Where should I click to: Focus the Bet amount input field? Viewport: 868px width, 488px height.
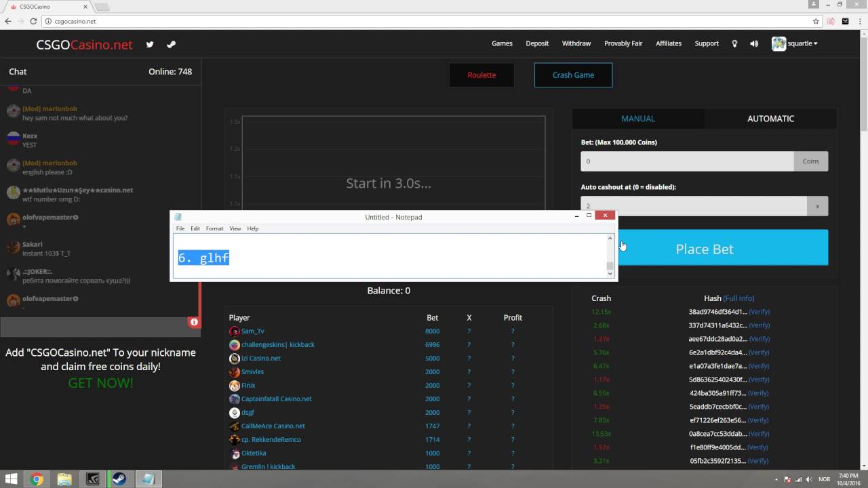pos(687,161)
